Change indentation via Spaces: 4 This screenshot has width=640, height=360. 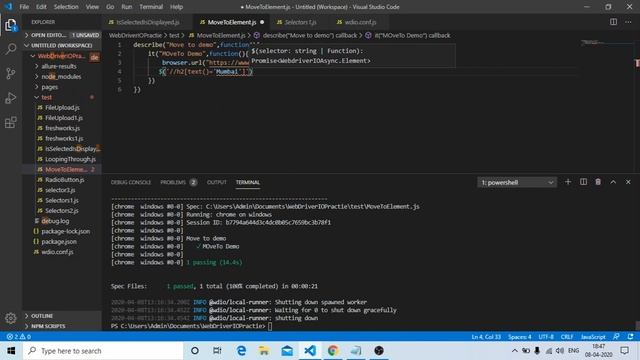coord(519,337)
